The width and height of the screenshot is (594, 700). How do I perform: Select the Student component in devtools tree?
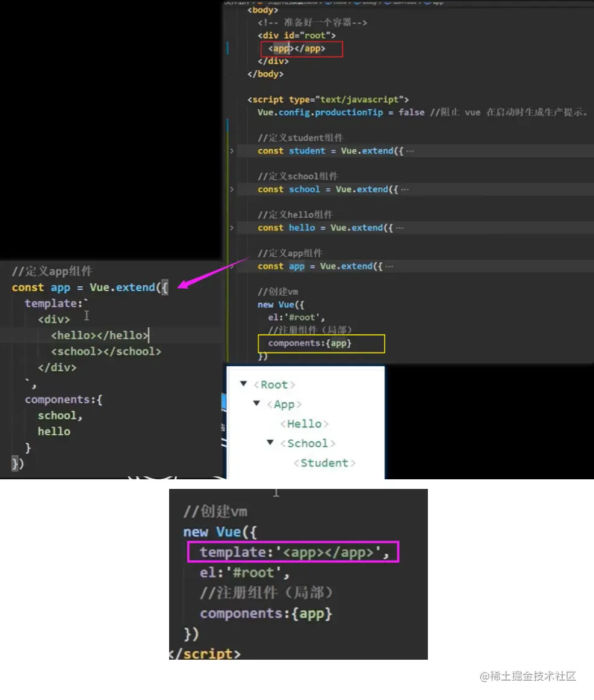[324, 463]
